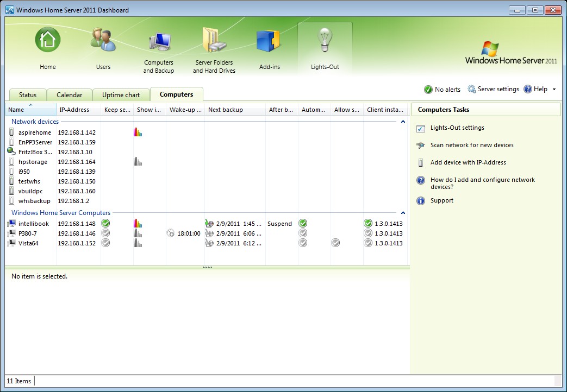
Task: Click the Vista64 computer icon
Action: (x=11, y=243)
